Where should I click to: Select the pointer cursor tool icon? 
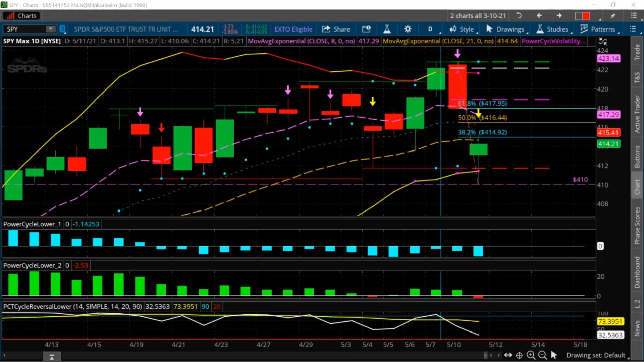[554, 355]
